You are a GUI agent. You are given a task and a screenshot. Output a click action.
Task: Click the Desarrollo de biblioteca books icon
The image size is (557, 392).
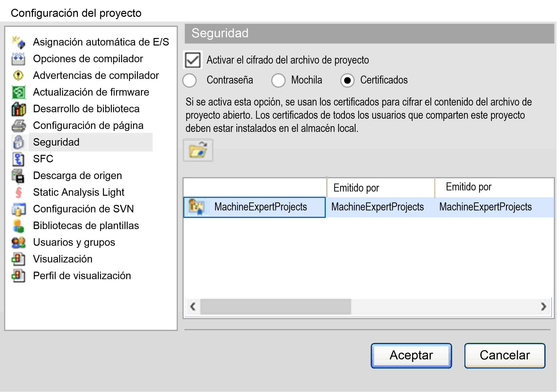[x=18, y=109]
